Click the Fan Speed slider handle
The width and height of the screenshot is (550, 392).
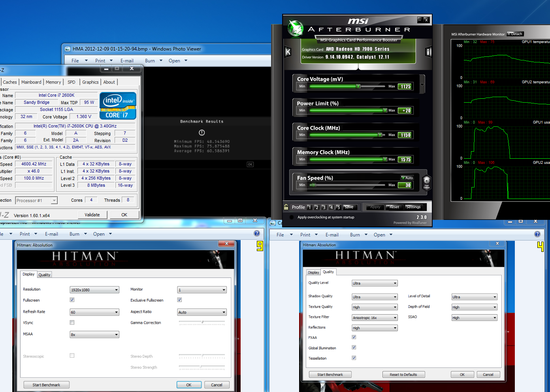click(314, 185)
